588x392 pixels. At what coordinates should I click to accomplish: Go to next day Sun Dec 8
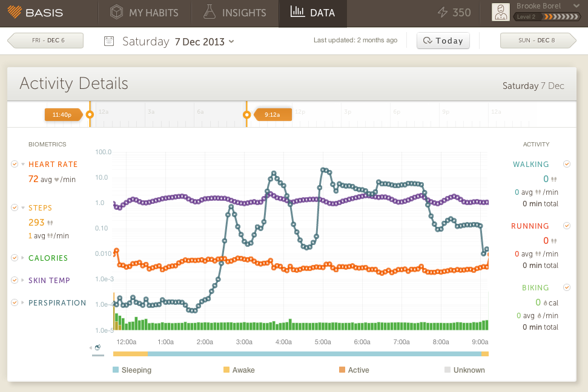point(537,41)
